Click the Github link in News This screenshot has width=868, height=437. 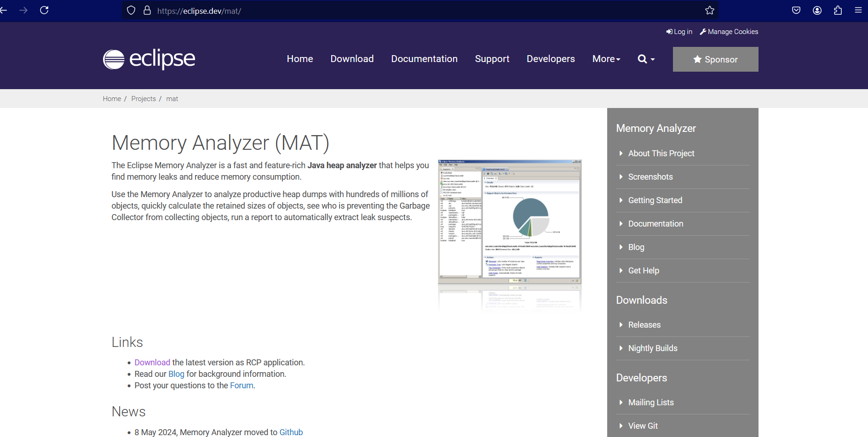pos(291,432)
